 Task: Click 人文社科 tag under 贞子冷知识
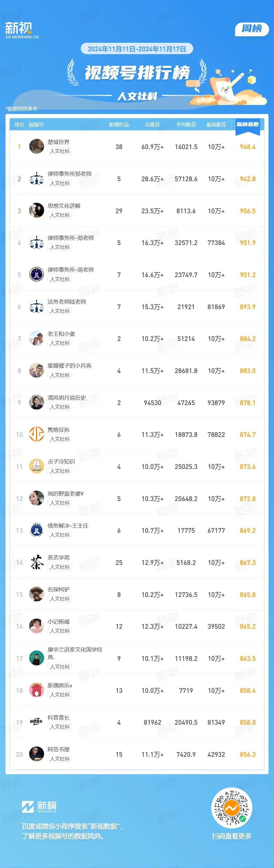coord(60,471)
